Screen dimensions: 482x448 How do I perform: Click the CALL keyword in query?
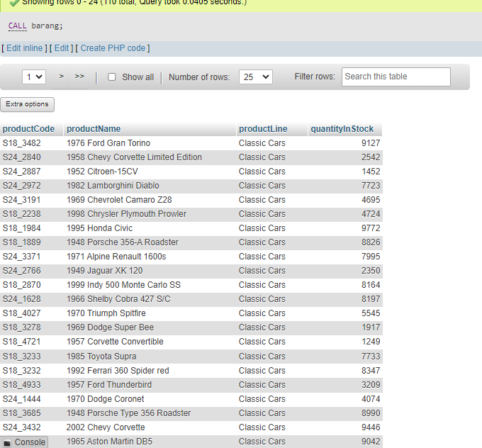tap(18, 26)
